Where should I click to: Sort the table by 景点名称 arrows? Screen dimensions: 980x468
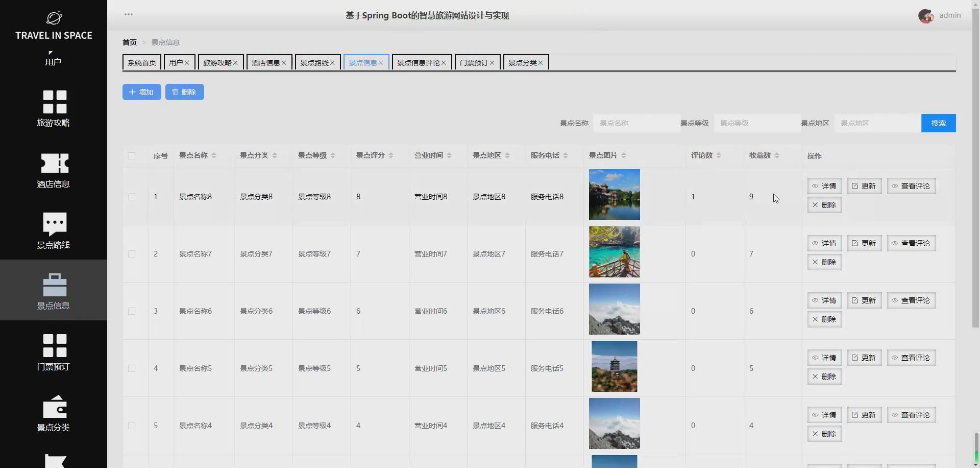(214, 155)
